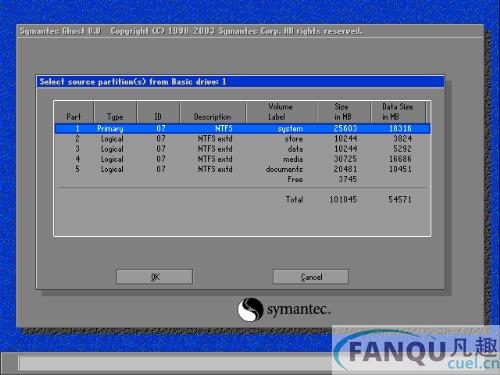This screenshot has height=375, width=500.
Task: Click the Symantec yin-yang logo icon
Action: [250, 309]
